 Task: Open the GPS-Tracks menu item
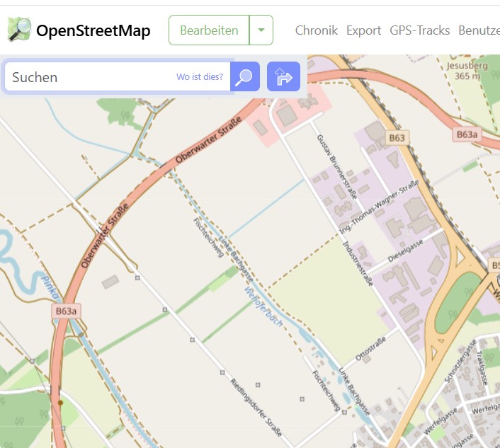pos(420,30)
